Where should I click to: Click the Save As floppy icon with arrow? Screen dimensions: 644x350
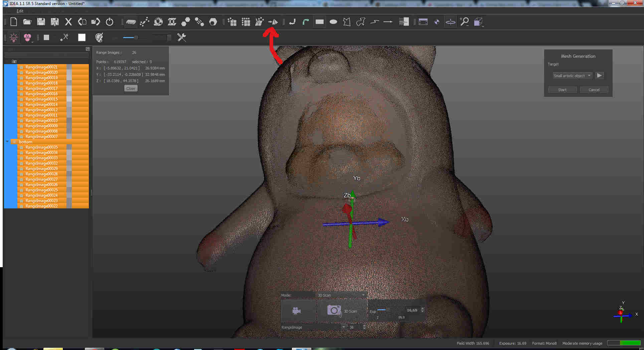pos(54,22)
